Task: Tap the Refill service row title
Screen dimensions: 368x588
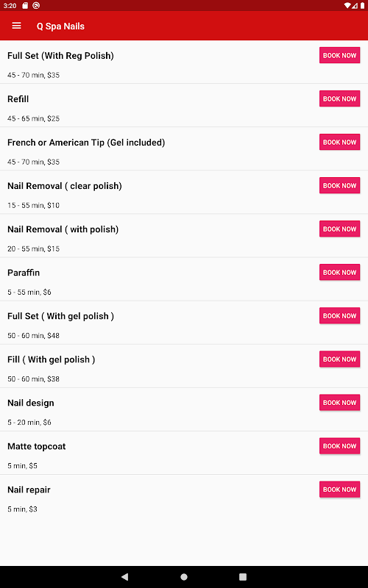Action: [18, 99]
